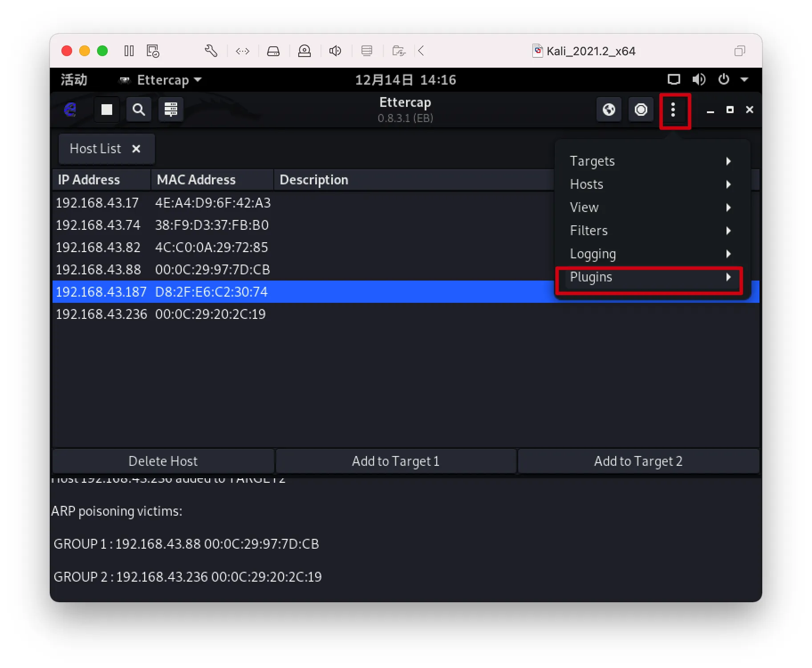Click the Delete Host button
The width and height of the screenshot is (812, 668).
click(163, 461)
